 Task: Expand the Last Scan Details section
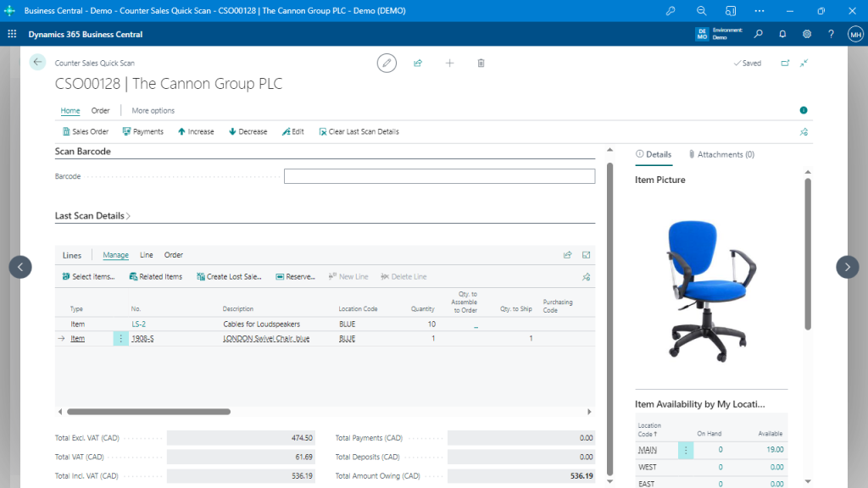pos(127,216)
